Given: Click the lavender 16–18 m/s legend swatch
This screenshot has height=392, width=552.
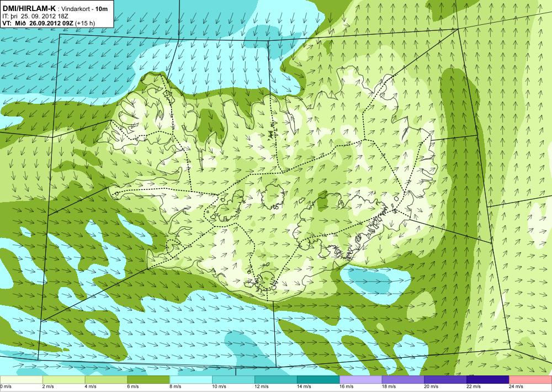Looking at the screenshot, I should pos(360,380).
